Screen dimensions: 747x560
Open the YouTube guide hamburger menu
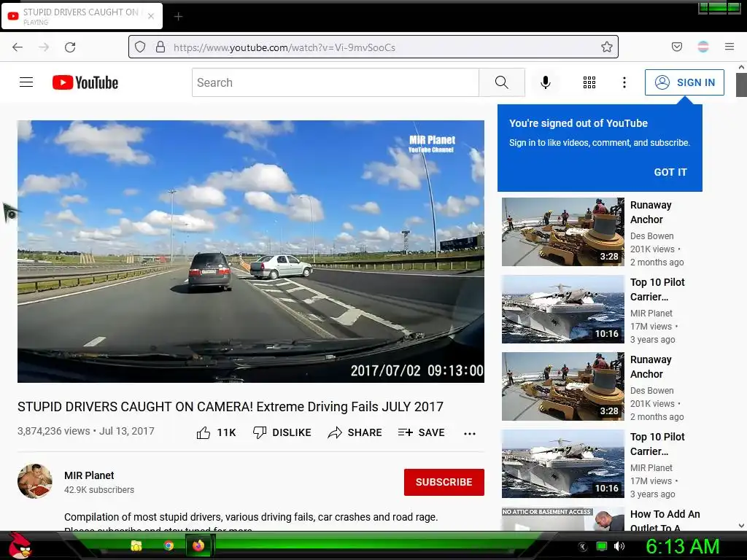(x=26, y=82)
